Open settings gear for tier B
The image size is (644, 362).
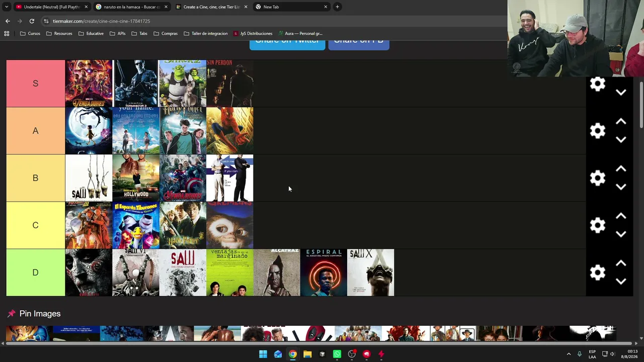click(597, 178)
